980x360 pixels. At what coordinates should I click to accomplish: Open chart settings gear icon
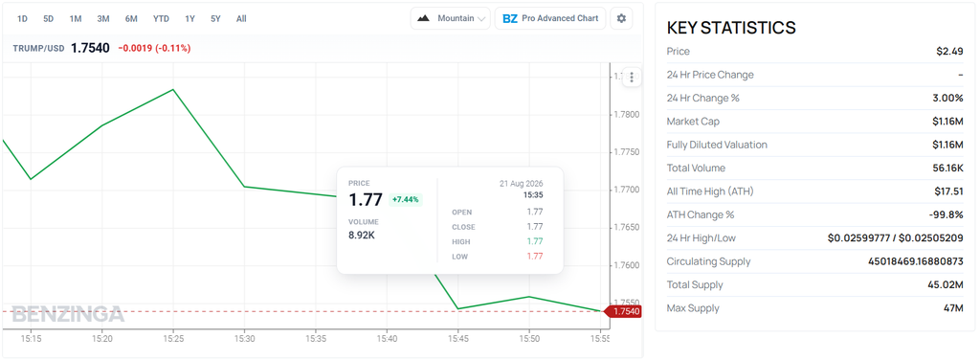[621, 19]
